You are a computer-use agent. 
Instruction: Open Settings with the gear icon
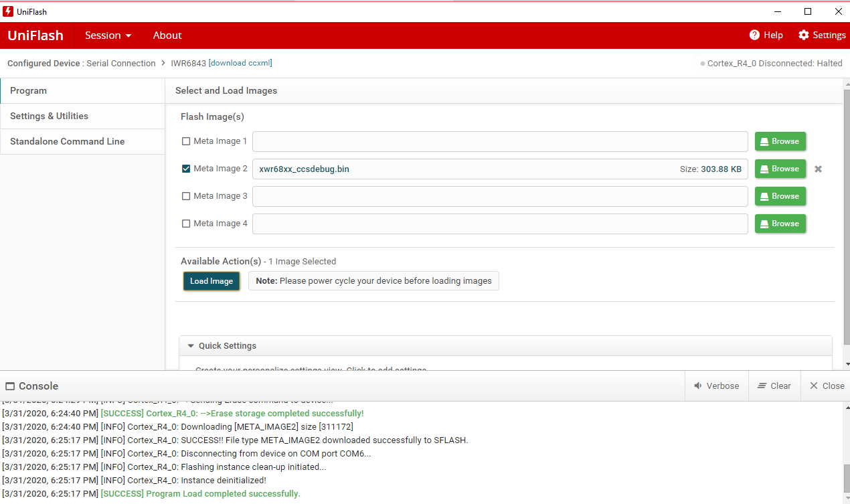click(822, 35)
